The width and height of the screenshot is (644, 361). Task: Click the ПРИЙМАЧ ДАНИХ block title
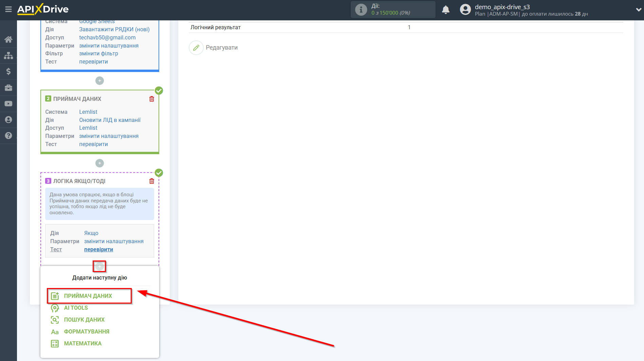point(77,99)
